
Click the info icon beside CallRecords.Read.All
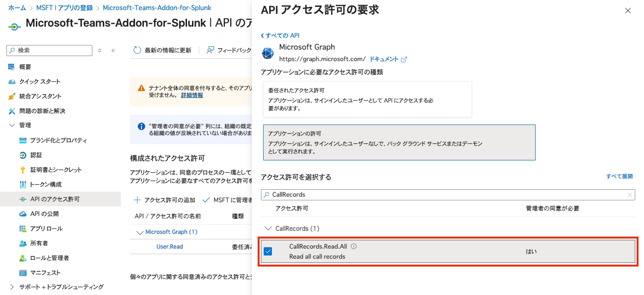[x=354, y=246]
